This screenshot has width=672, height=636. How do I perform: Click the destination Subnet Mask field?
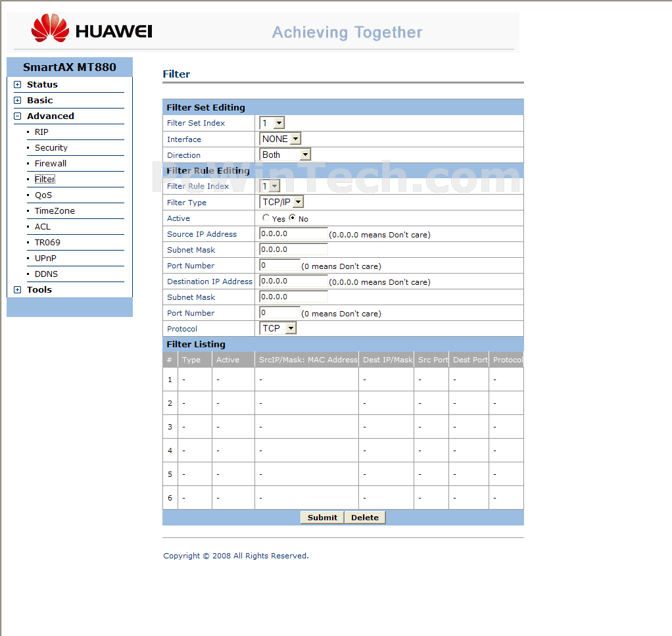point(293,297)
